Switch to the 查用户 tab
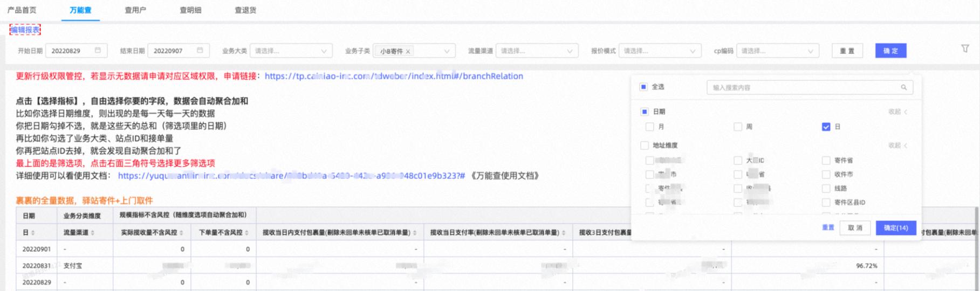Viewport: 980px width, 291px height. point(135,10)
